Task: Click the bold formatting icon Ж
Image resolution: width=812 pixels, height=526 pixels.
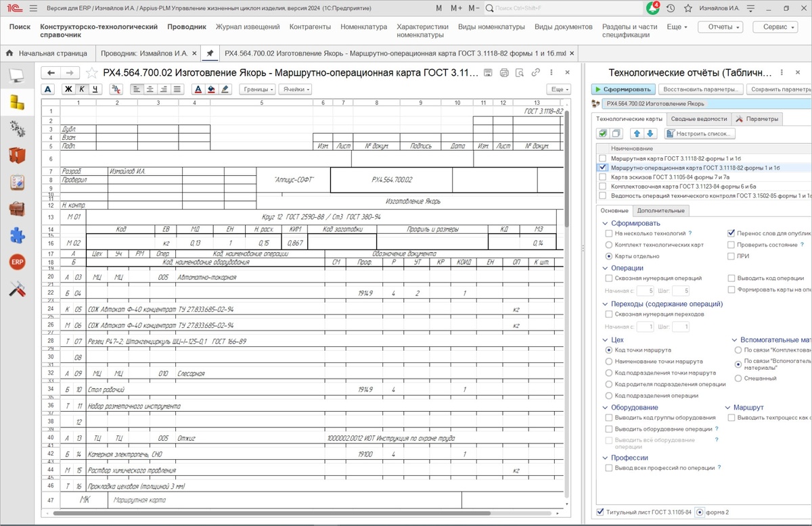Action: [68, 89]
